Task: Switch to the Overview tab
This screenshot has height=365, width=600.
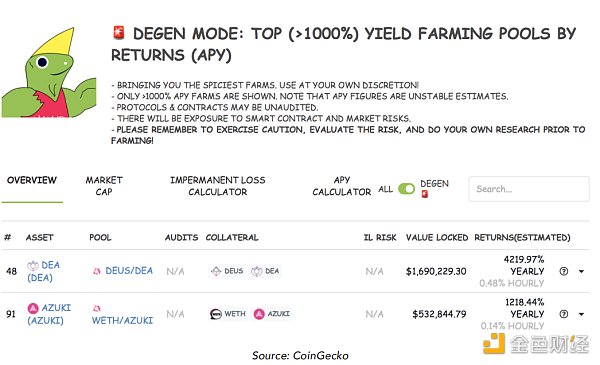Action: [x=32, y=180]
